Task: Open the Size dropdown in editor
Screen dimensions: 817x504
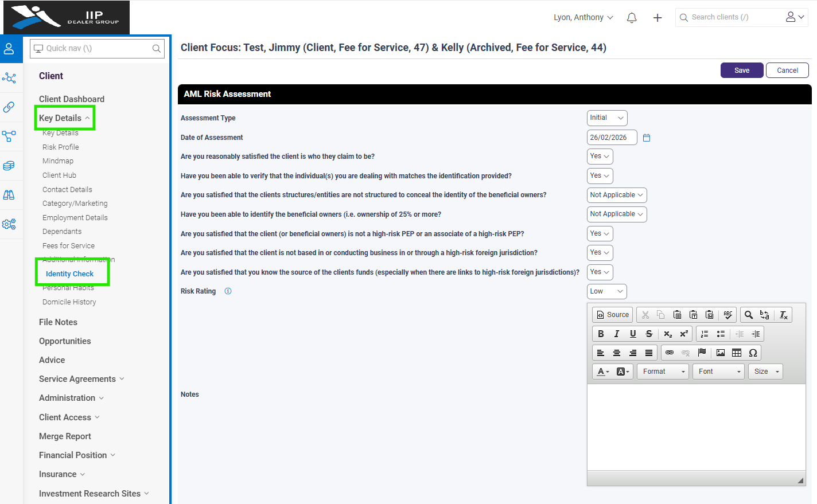Action: [765, 372]
